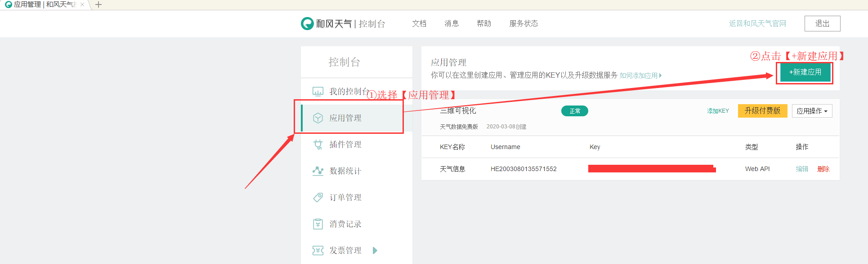The width and height of the screenshot is (868, 264).
Task: Open the 服务状态 menu
Action: [x=523, y=23]
